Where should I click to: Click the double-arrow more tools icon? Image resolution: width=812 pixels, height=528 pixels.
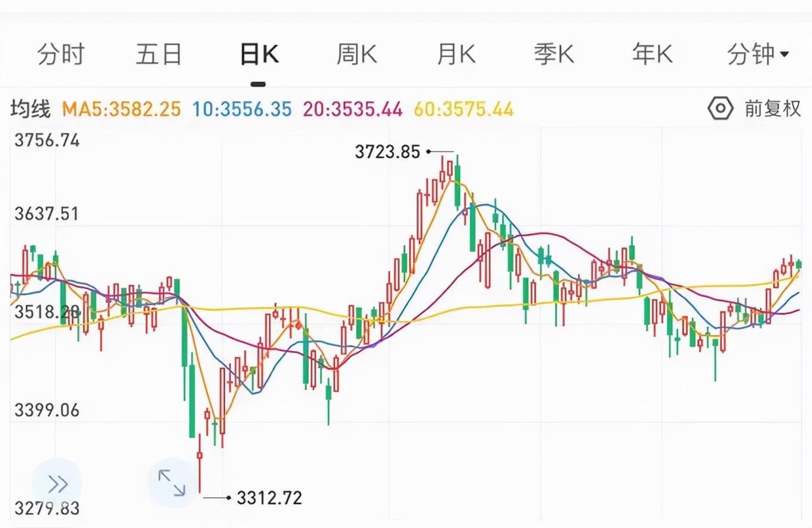click(x=57, y=484)
